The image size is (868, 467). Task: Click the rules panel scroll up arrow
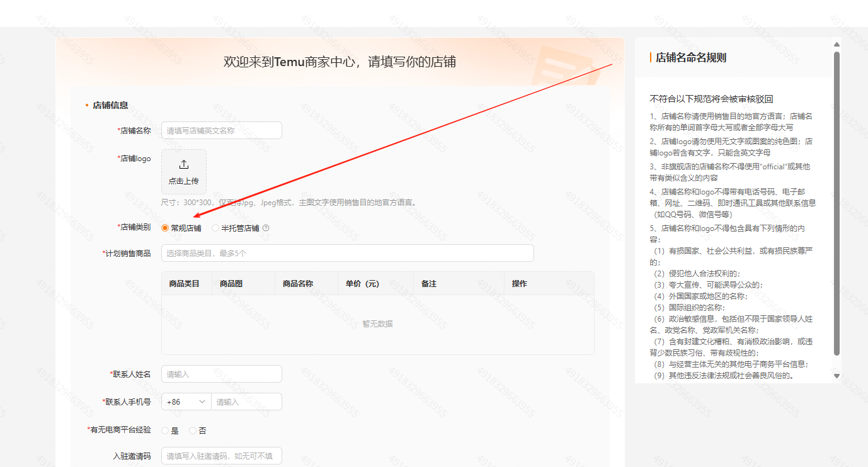[837, 44]
